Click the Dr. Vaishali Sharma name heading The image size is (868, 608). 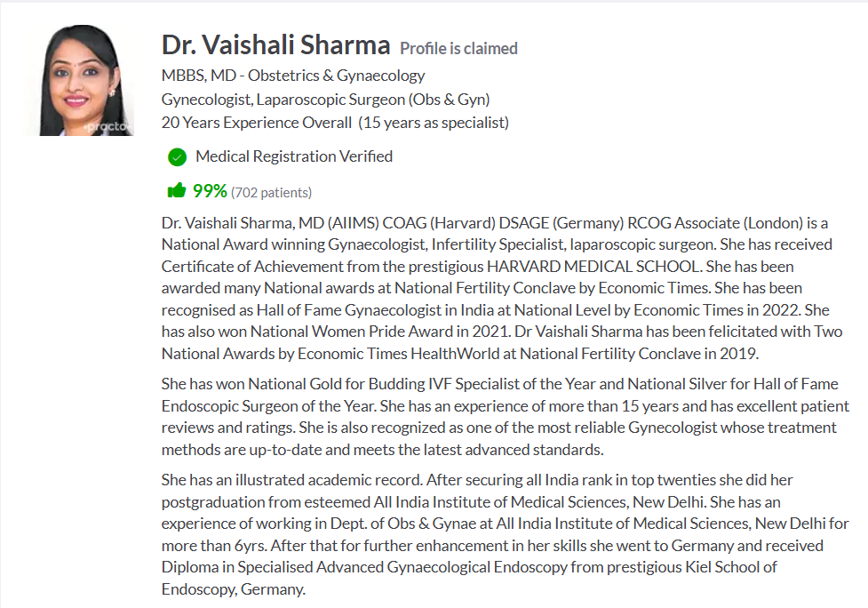click(275, 45)
